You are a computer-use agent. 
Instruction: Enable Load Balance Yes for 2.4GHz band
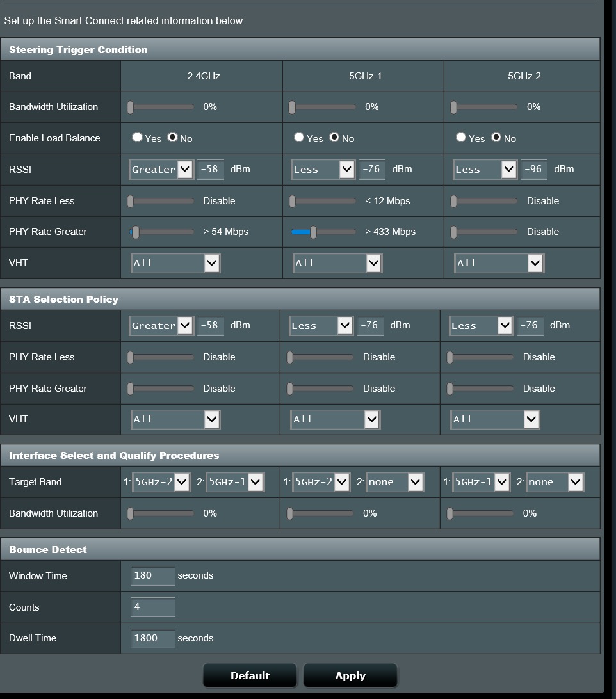[137, 138]
